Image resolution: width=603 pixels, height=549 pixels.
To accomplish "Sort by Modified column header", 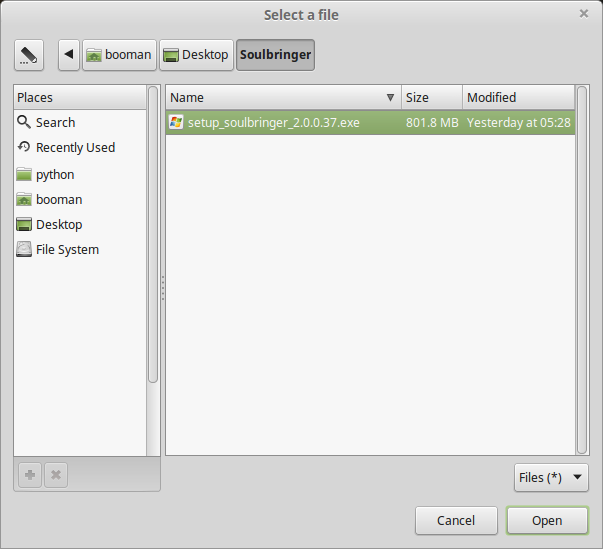I will pyautogui.click(x=519, y=98).
